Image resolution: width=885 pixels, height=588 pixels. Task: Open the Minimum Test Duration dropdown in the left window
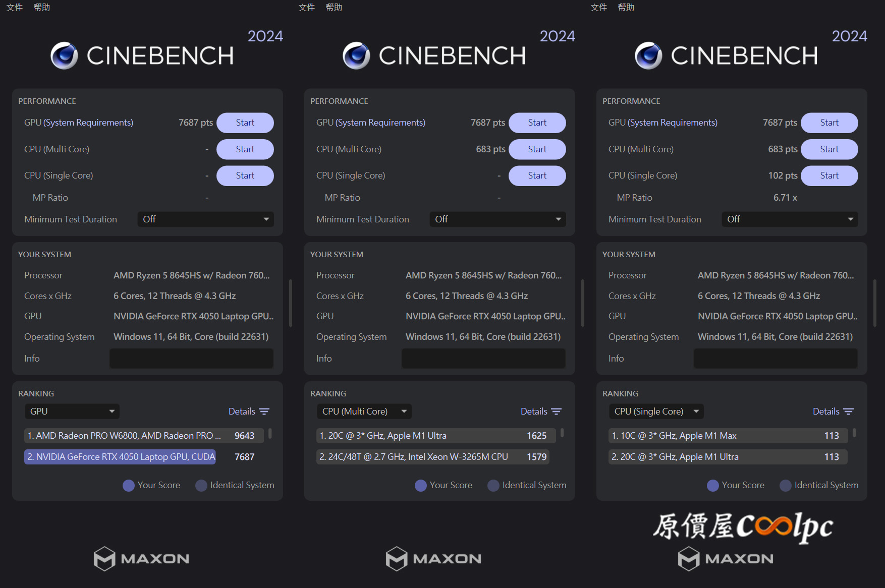[x=205, y=219]
